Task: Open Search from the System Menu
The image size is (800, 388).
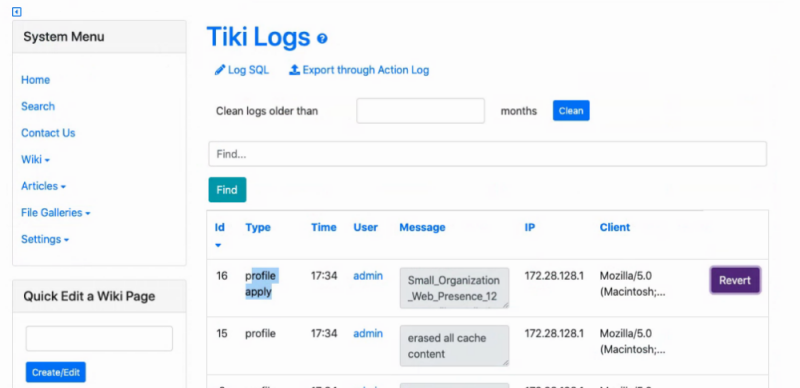Action: [x=38, y=107]
